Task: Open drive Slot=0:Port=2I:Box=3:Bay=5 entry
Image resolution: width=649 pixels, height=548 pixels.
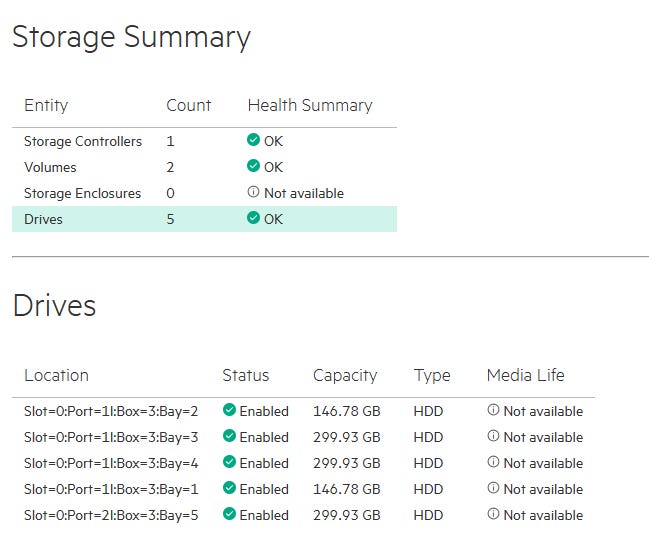Action: [x=111, y=515]
